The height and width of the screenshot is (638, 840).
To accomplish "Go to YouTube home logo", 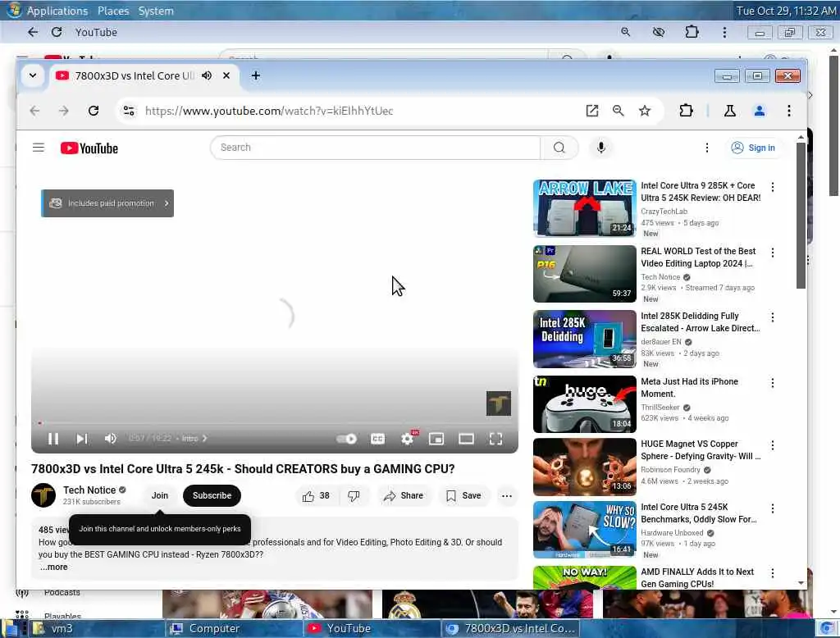I will tap(89, 148).
